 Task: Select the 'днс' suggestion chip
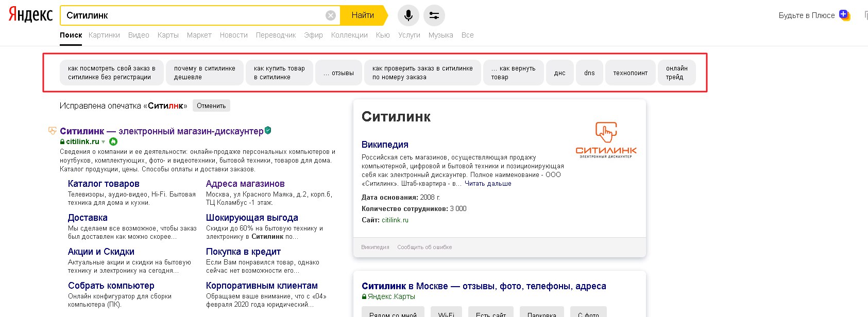(560, 73)
